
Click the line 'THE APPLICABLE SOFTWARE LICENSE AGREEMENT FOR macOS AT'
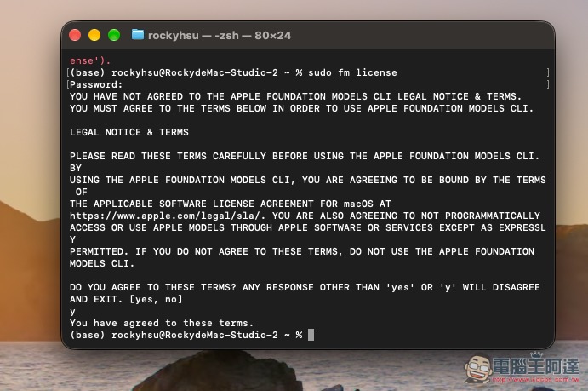[231, 204]
